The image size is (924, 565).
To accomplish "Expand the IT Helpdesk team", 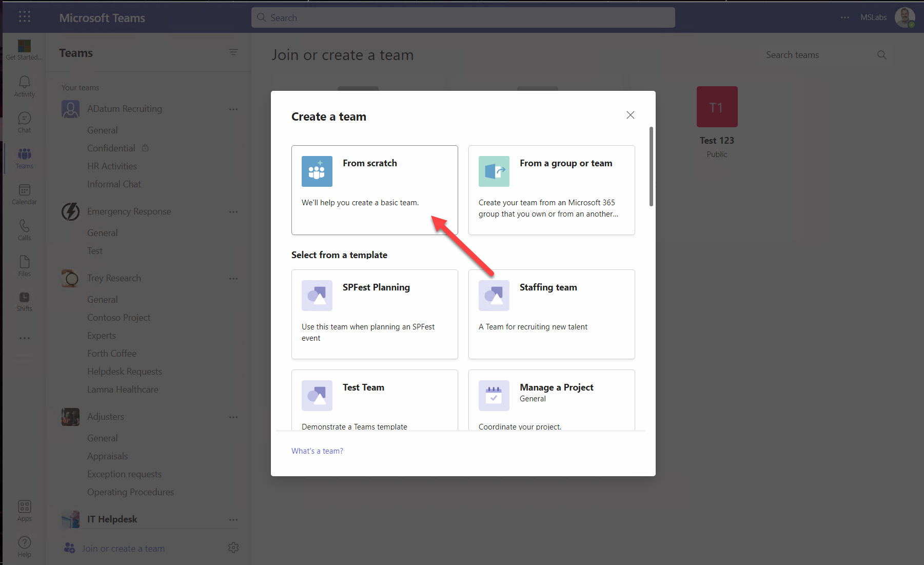I will (112, 519).
